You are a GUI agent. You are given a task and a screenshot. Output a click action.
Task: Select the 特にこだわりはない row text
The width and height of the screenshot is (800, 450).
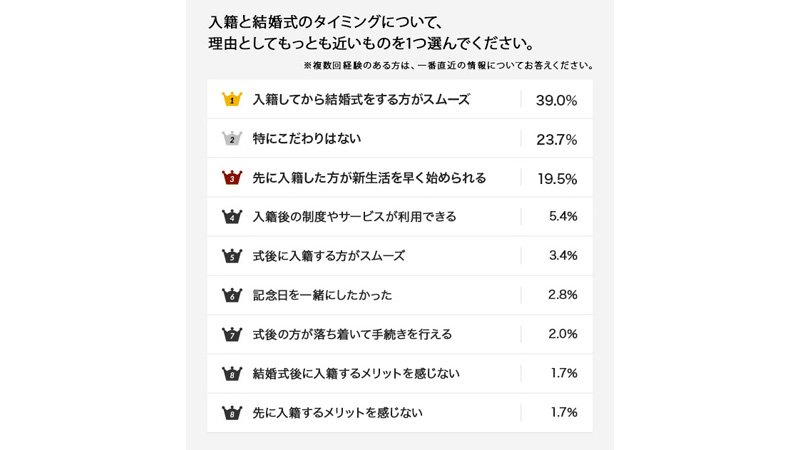click(x=307, y=138)
